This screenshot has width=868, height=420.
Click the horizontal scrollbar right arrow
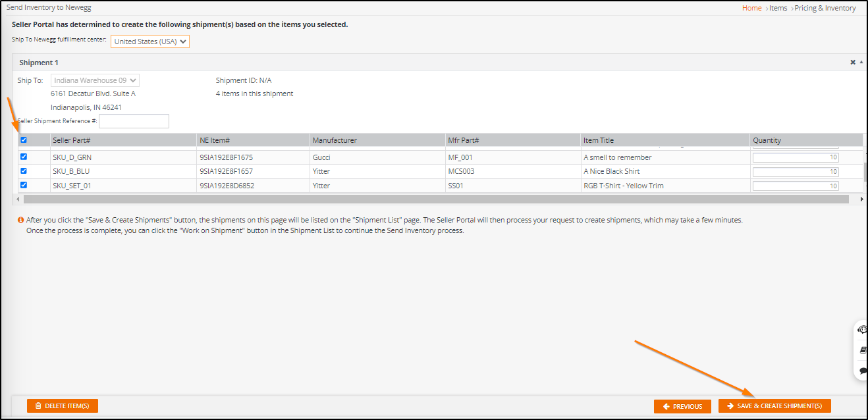pos(861,199)
